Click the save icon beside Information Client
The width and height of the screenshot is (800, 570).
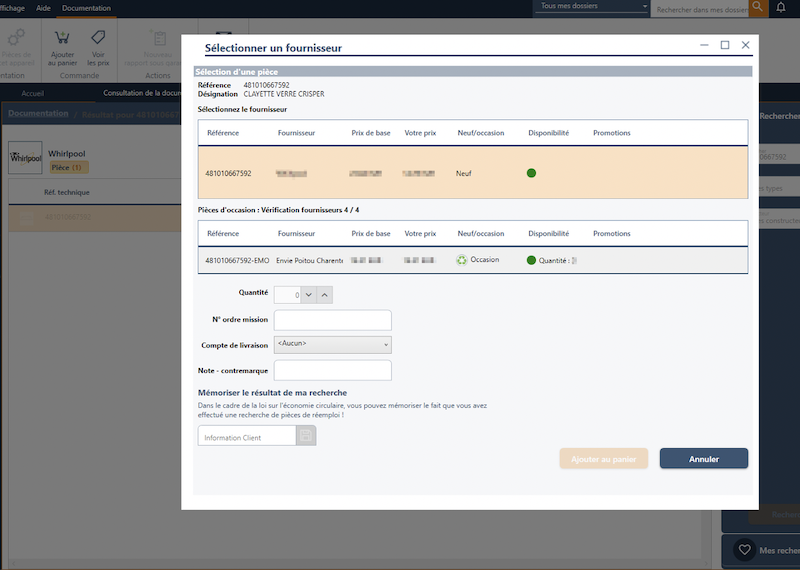[307, 437]
